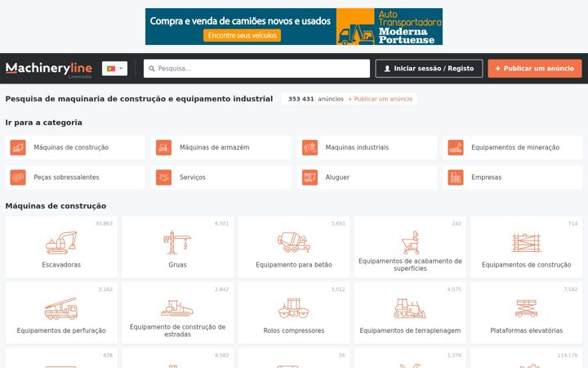Open the language flag dropdown
Screen dimensions: 588x368
point(115,69)
